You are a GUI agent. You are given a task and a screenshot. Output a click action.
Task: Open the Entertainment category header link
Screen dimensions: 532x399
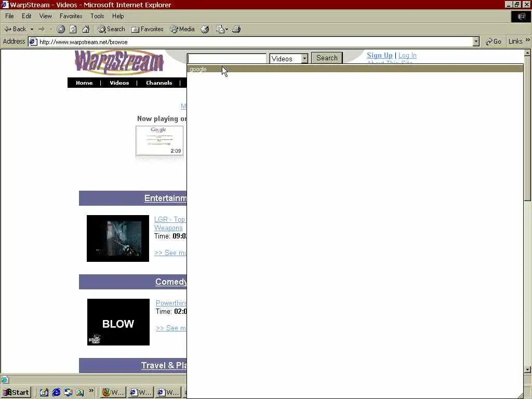coord(165,198)
